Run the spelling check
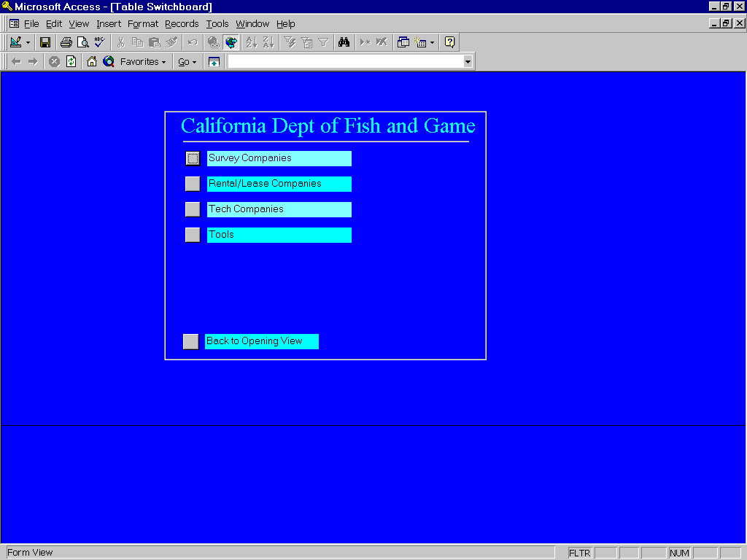Image resolution: width=747 pixels, height=560 pixels. [x=100, y=42]
